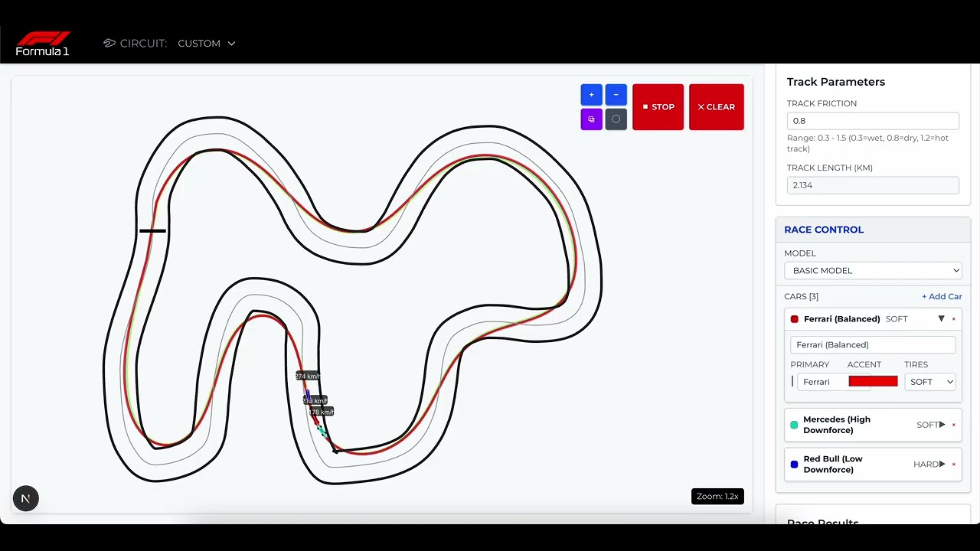Clear the track with CLEAR button
The height and width of the screenshot is (551, 980).
716,107
